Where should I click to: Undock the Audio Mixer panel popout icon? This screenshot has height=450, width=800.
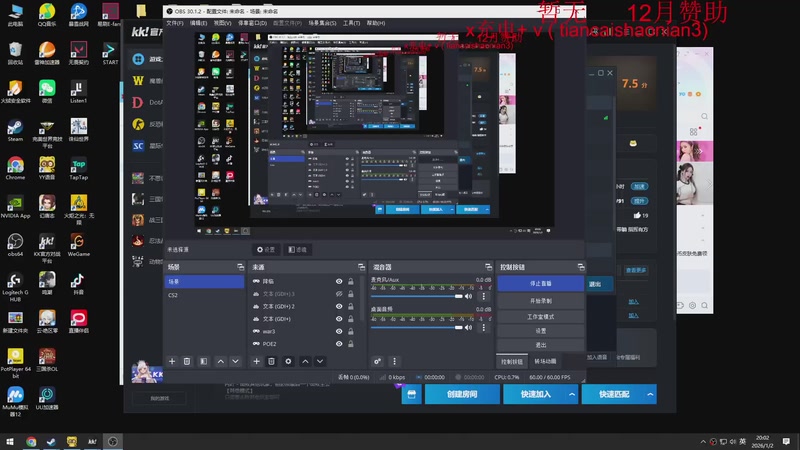point(488,267)
